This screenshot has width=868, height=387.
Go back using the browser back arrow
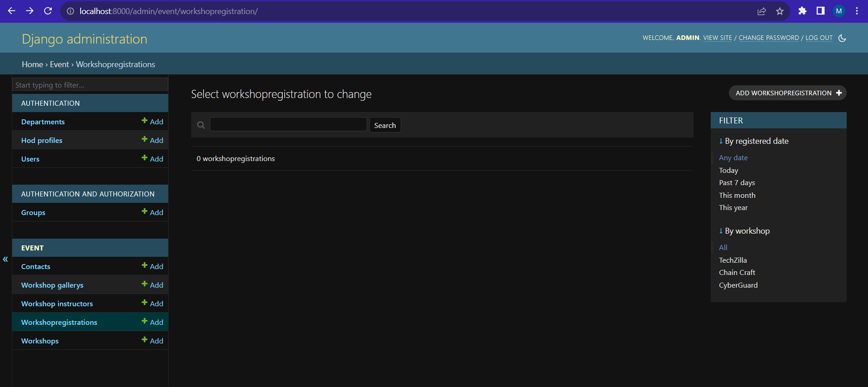[x=11, y=11]
